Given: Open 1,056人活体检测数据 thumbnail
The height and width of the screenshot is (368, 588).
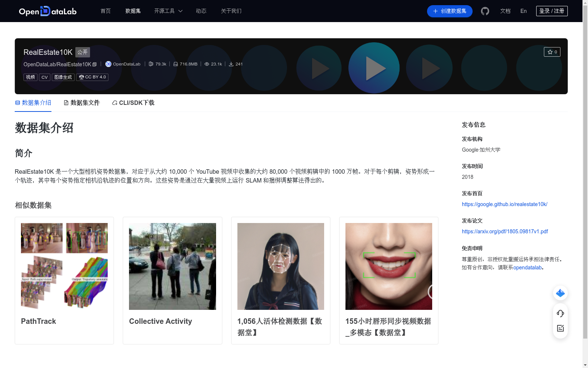Looking at the screenshot, I should click(281, 266).
